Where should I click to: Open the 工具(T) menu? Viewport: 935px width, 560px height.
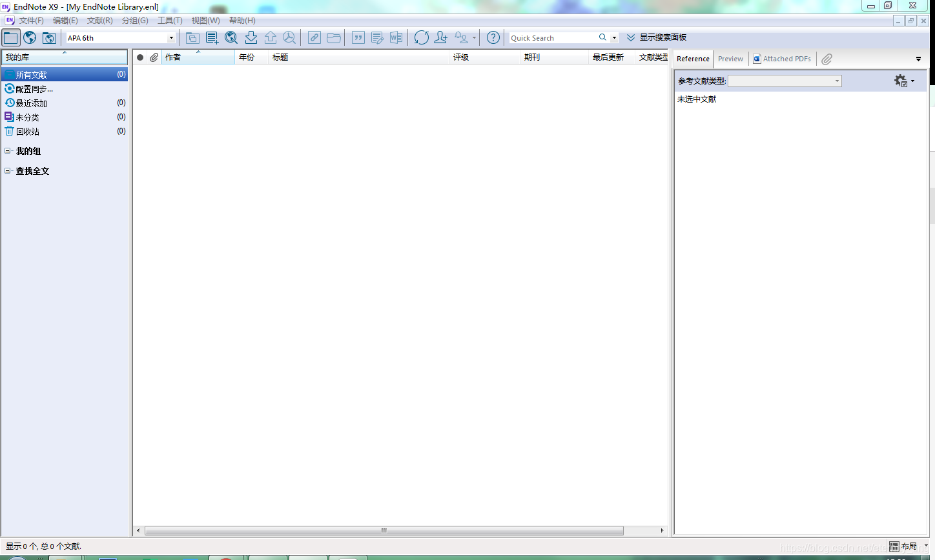[170, 21]
